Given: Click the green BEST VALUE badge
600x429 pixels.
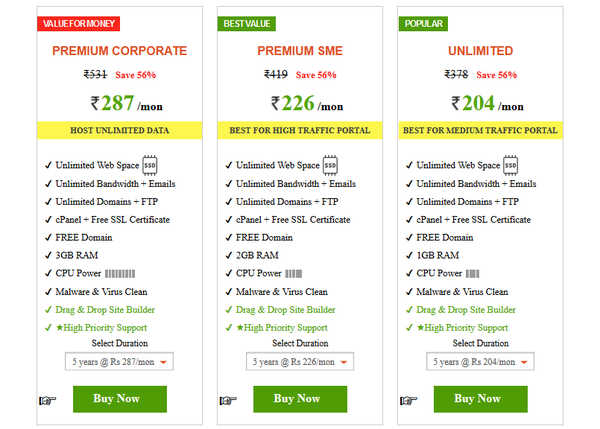Looking at the screenshot, I should click(247, 24).
